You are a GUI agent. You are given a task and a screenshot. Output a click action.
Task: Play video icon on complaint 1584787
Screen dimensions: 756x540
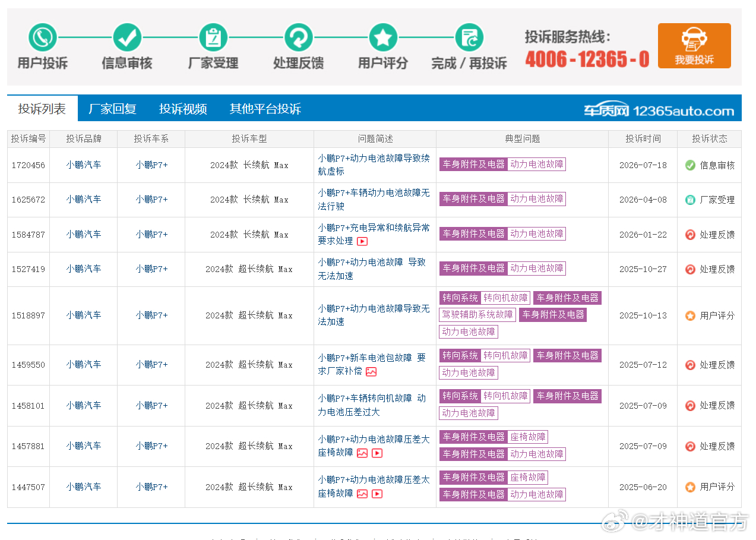[x=362, y=241]
